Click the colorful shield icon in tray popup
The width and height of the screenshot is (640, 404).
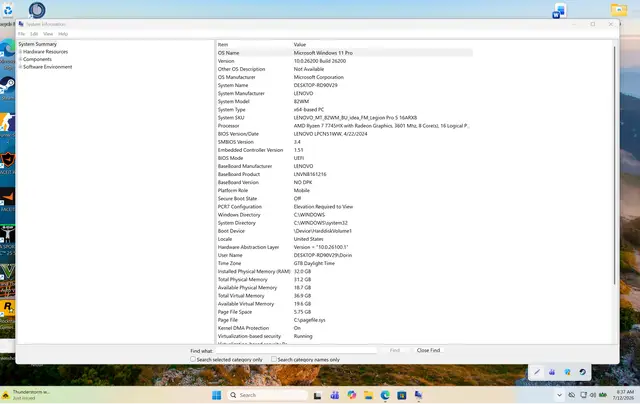click(567, 372)
